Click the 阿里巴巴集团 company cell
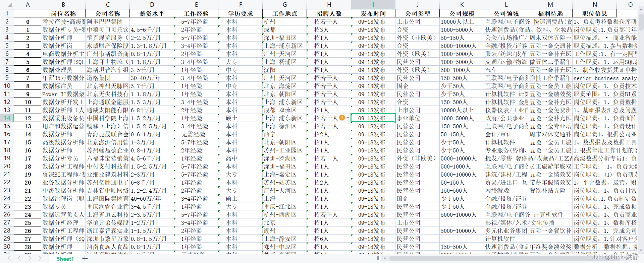644x263 pixels. (108, 21)
